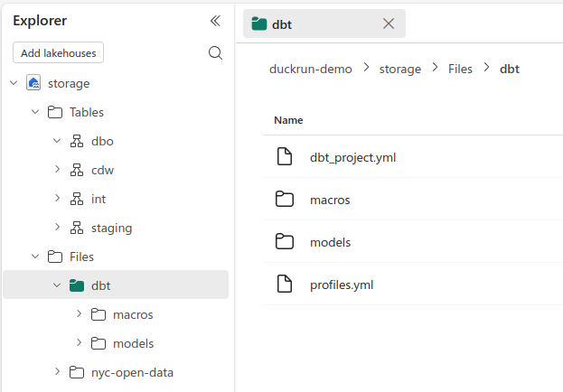Click the models folder icon in Explorer tree
Image resolution: width=563 pixels, height=392 pixels.
coord(98,343)
